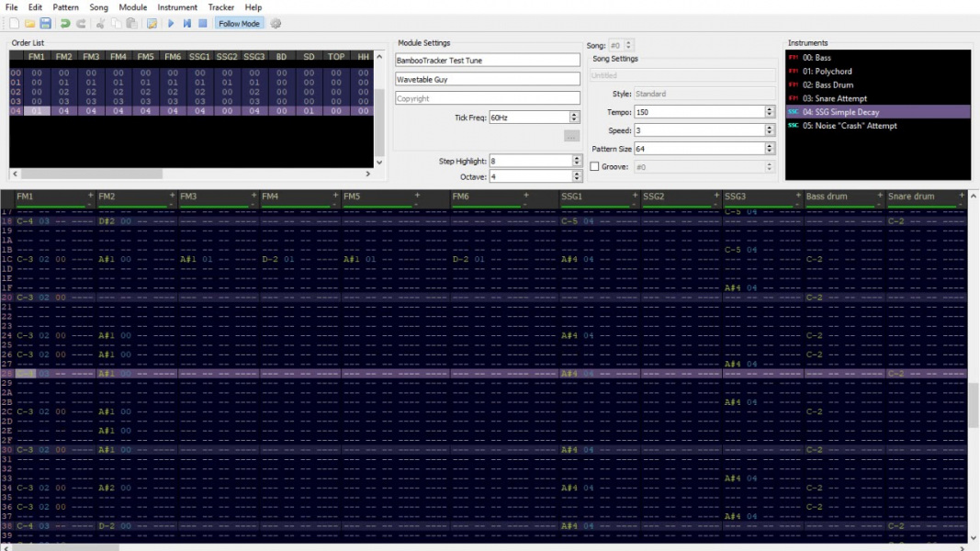Select instrument 00: Bass
980x551 pixels.
coord(878,58)
